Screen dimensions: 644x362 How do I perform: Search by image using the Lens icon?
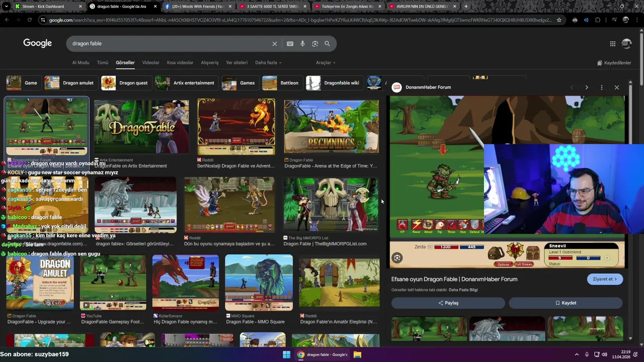pyautogui.click(x=315, y=44)
